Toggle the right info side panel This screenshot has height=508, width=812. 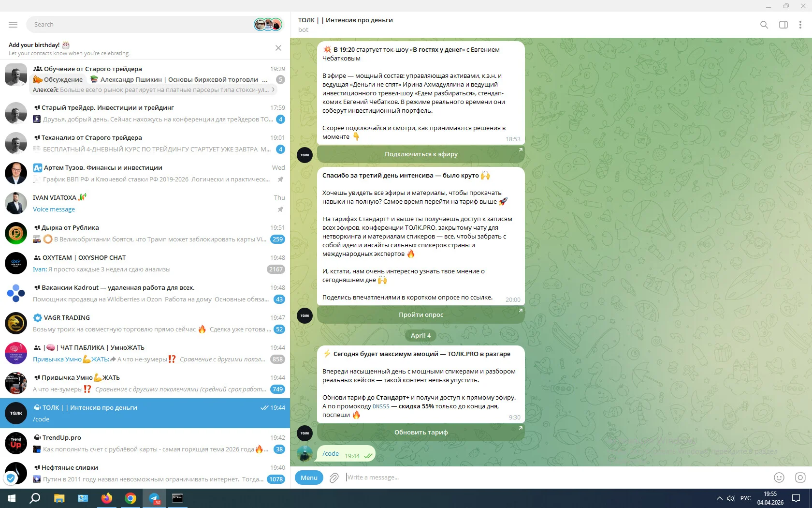coord(783,25)
